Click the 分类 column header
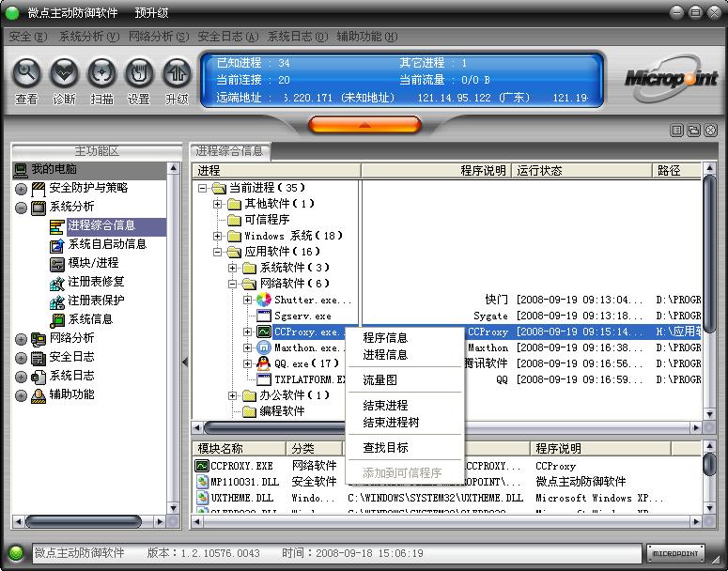Viewport: 728px width, 571px height. pos(315,449)
